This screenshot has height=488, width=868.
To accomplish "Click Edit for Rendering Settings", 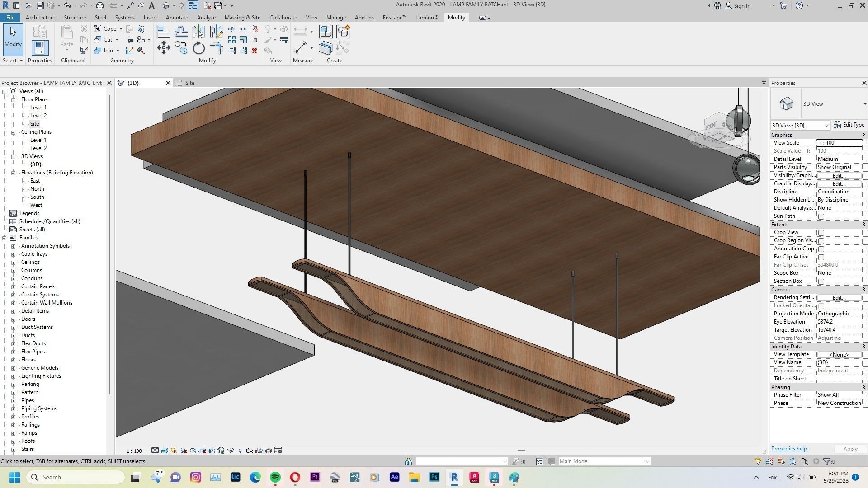I will coord(839,298).
